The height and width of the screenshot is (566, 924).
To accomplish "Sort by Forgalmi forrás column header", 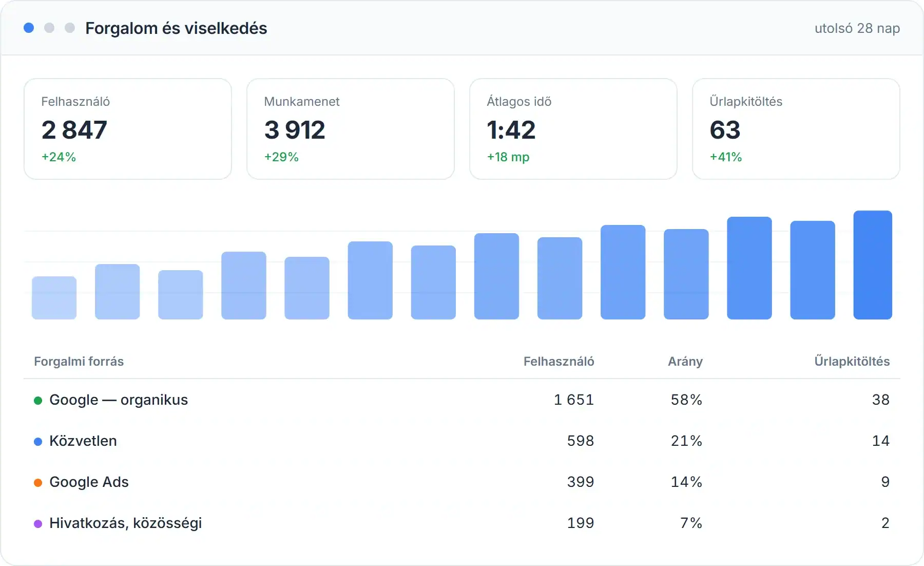I will [x=79, y=362].
